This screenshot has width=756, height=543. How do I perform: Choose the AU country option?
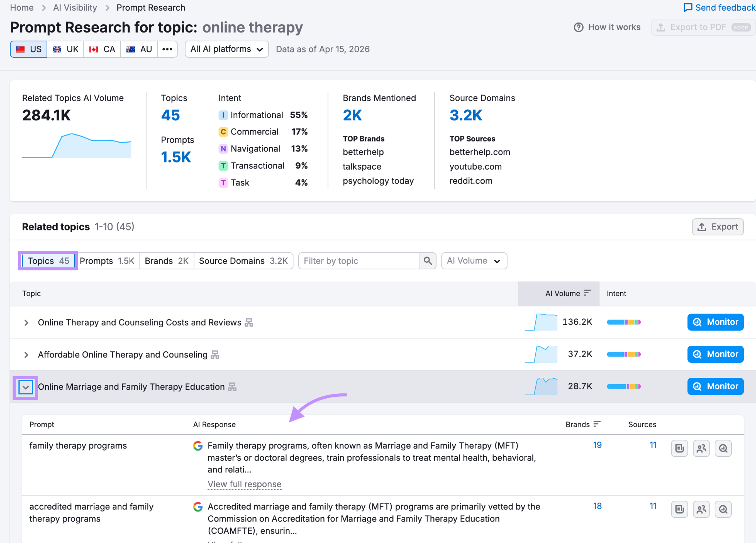[139, 49]
